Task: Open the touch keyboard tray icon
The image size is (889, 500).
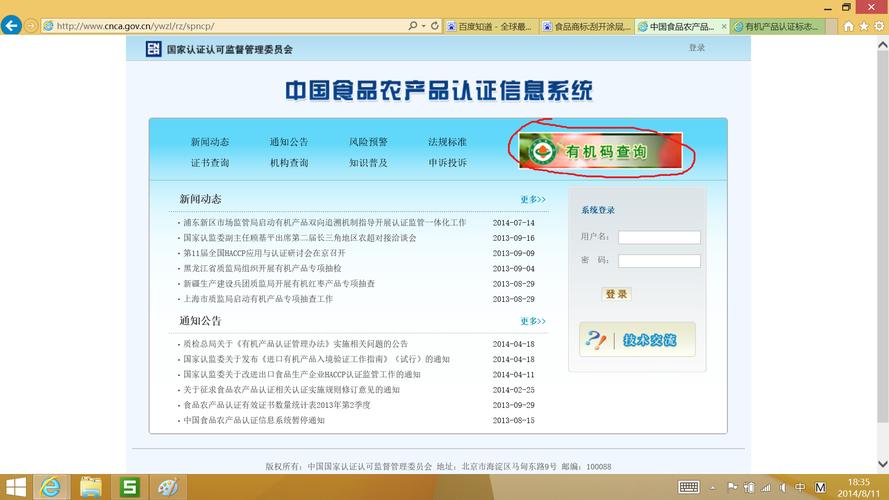Action: [689, 487]
